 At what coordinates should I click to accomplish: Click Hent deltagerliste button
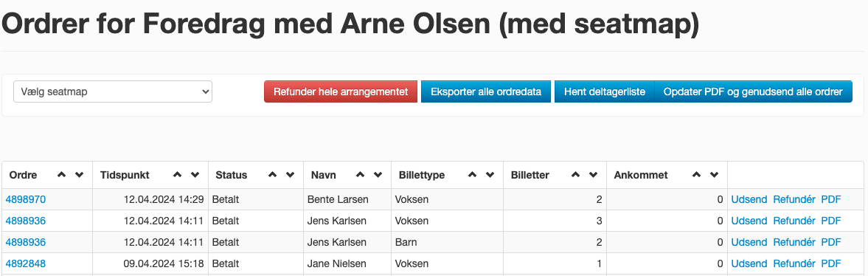point(605,92)
